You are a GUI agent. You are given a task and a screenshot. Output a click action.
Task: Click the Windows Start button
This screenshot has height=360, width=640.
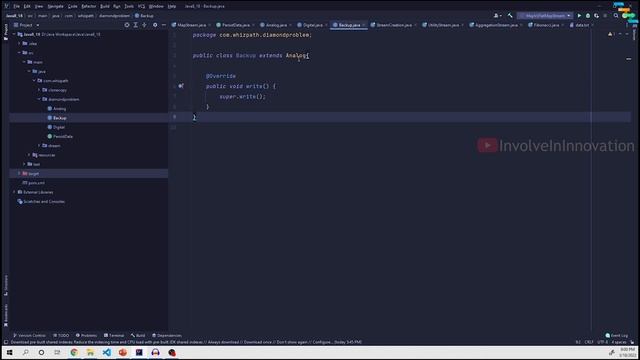coord(9,352)
